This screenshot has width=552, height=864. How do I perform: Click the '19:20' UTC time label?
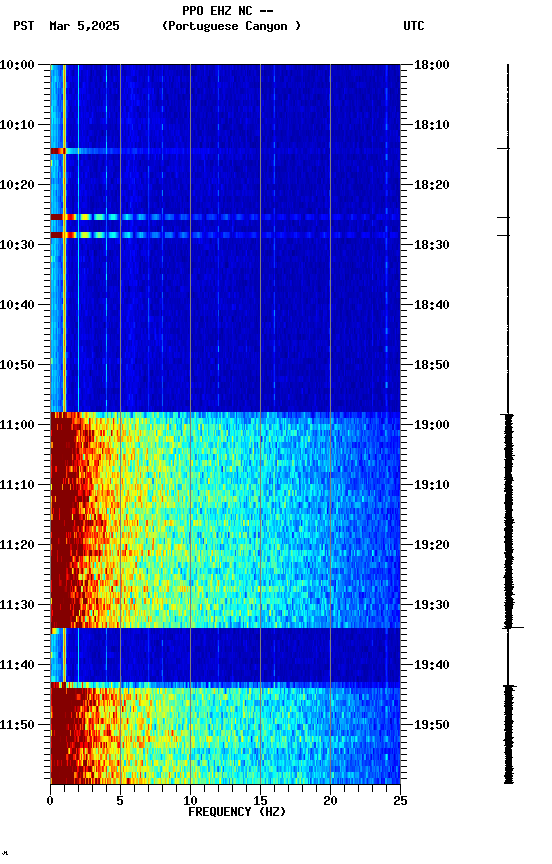(x=432, y=546)
